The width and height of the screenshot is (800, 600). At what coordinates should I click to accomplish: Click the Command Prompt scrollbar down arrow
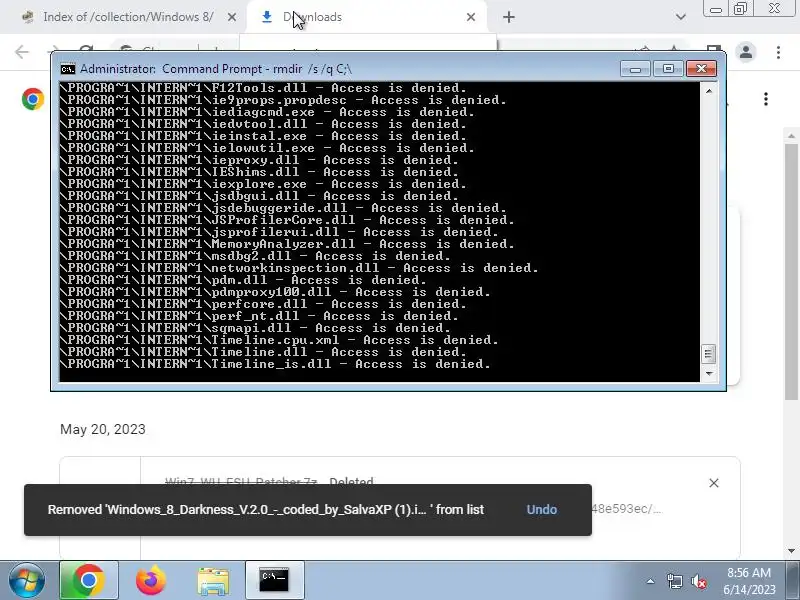pyautogui.click(x=709, y=374)
